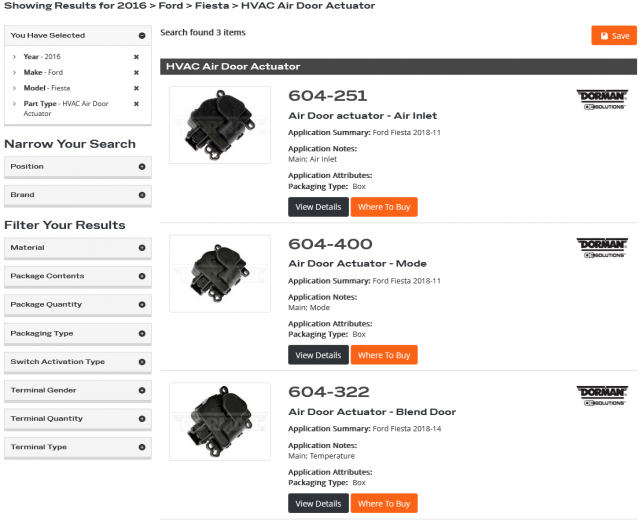Remove the Year 2016 filter
This screenshot has height=524, width=640.
[136, 57]
